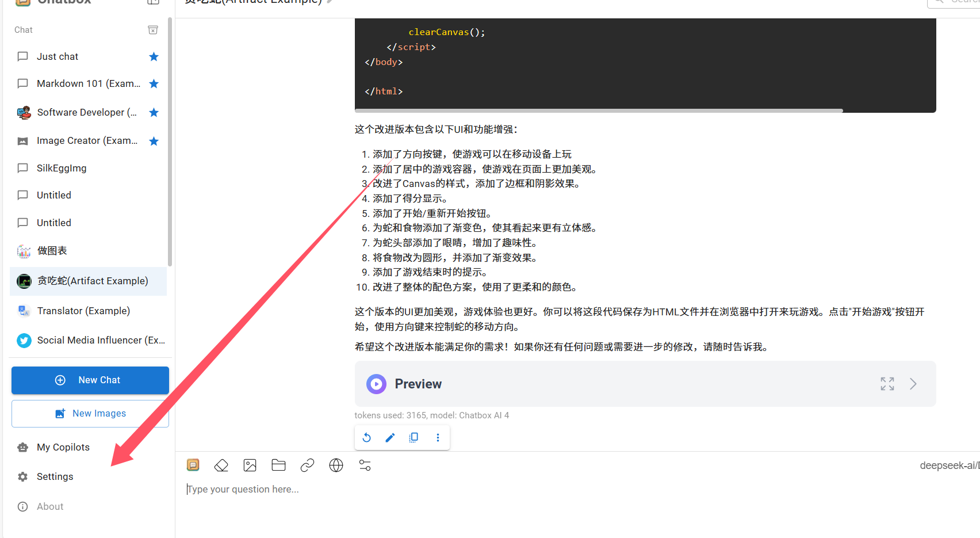Open conversation settings sliders icon
The height and width of the screenshot is (538, 980).
(x=365, y=465)
